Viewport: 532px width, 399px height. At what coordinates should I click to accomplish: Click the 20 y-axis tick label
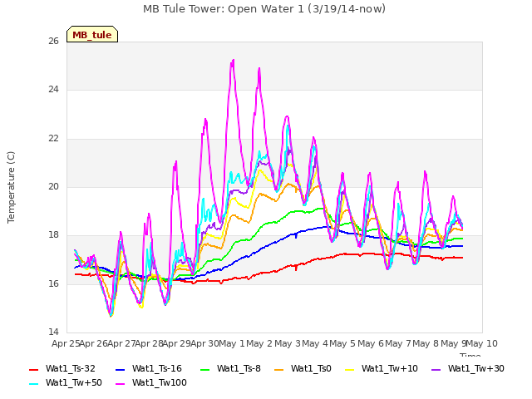point(53,186)
